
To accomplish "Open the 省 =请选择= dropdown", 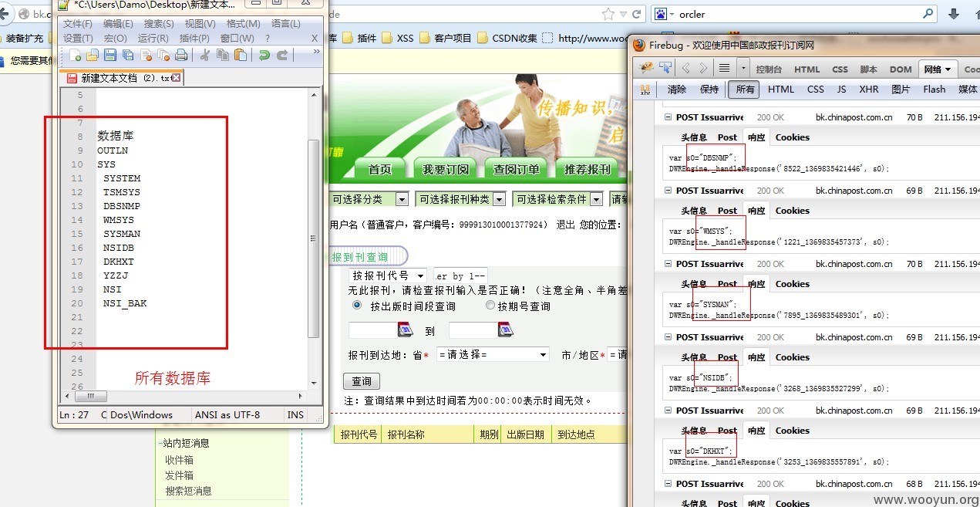I will point(492,355).
